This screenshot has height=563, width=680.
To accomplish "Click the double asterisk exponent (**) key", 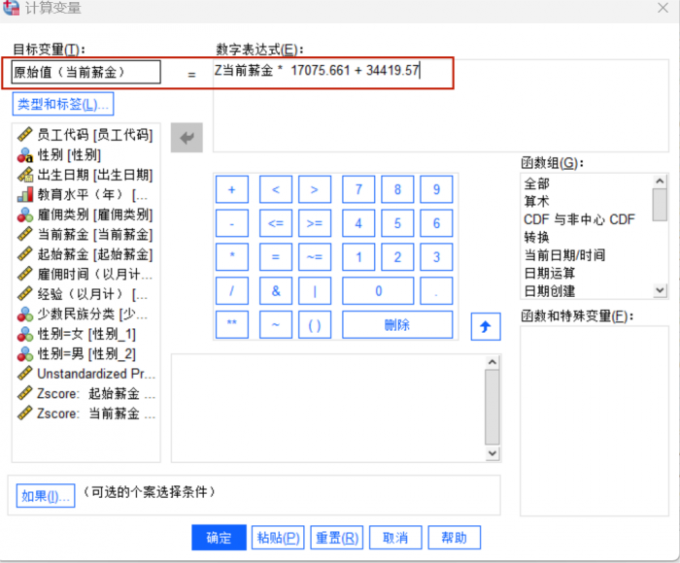I will click(x=232, y=324).
